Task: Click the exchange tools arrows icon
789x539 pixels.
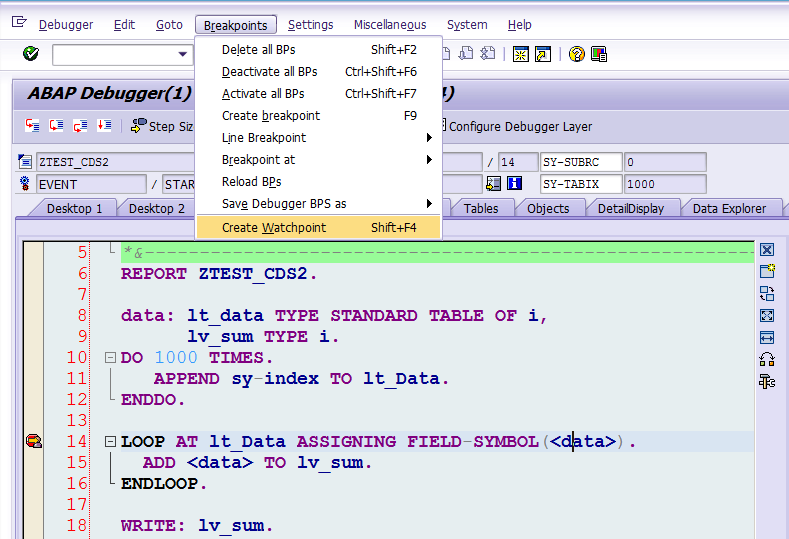Action: click(767, 359)
